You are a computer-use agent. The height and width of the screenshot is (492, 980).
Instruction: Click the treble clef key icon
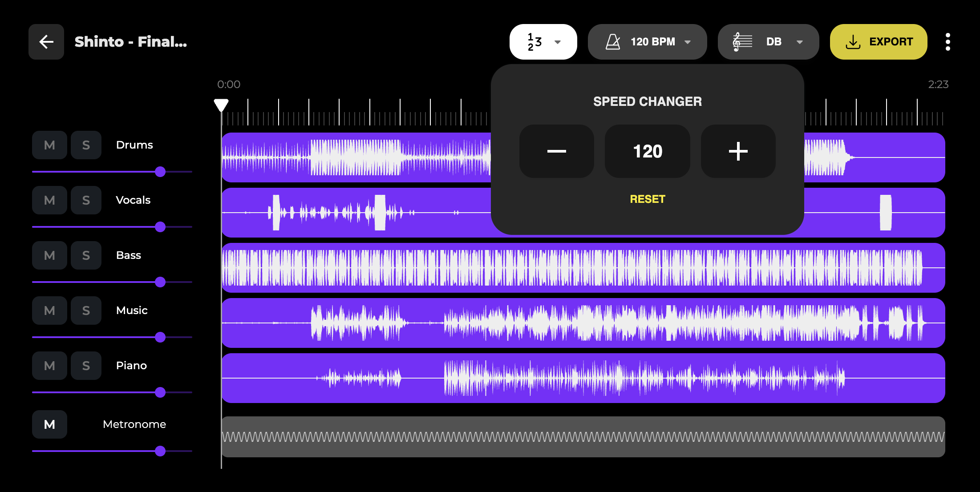[742, 42]
